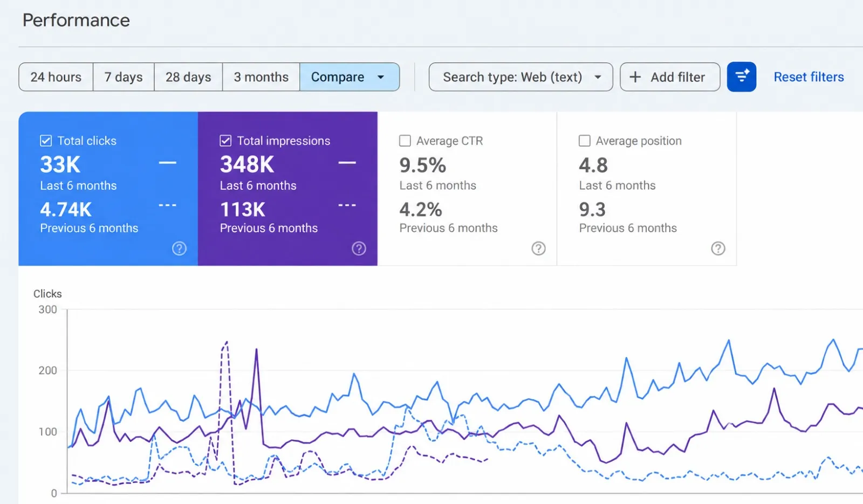This screenshot has height=504, width=863.
Task: Click the 9.3 previous position value
Action: click(x=592, y=209)
